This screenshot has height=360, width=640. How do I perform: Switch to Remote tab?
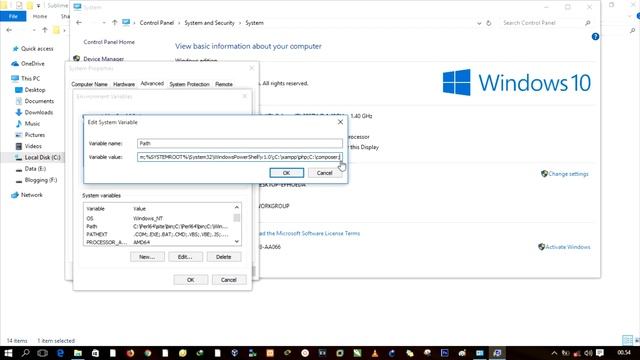[x=224, y=84]
